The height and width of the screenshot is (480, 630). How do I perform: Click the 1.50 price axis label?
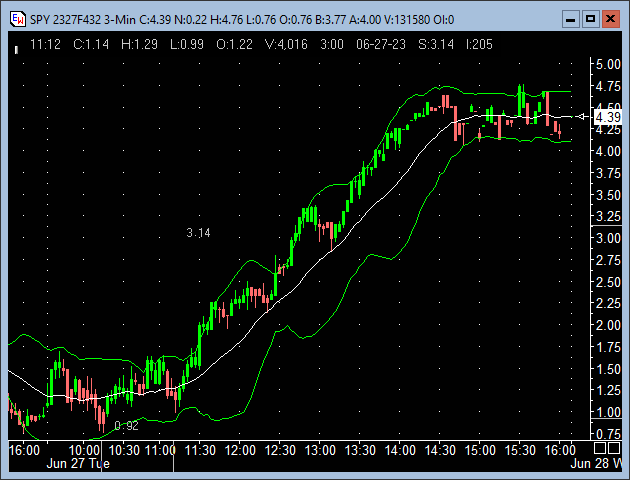[x=608, y=369]
